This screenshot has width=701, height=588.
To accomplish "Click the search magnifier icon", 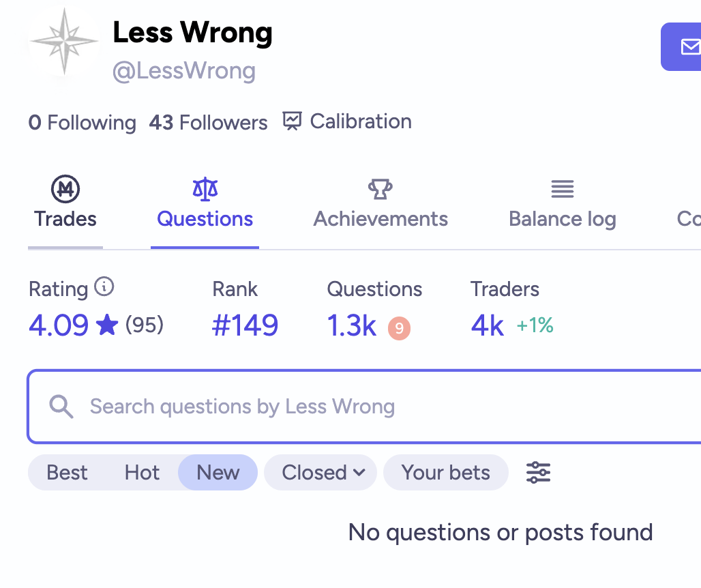I will pos(61,407).
